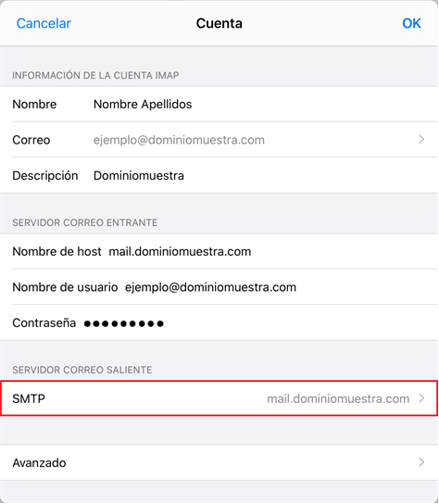Tap the Cuenta title in header
This screenshot has height=504, width=439.
pos(219,23)
